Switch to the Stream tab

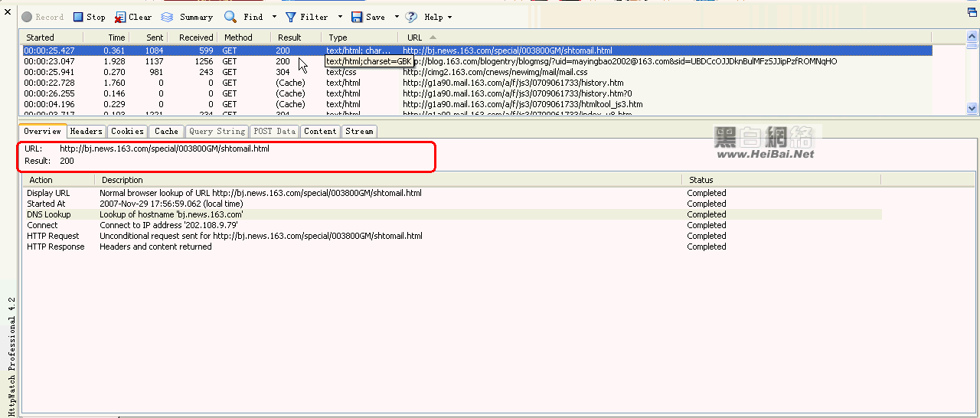pyautogui.click(x=359, y=132)
